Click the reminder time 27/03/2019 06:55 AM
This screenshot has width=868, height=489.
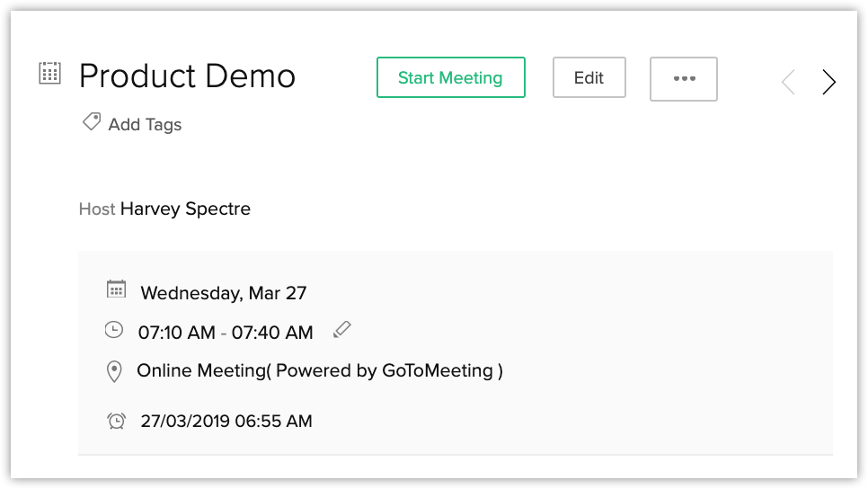point(226,421)
